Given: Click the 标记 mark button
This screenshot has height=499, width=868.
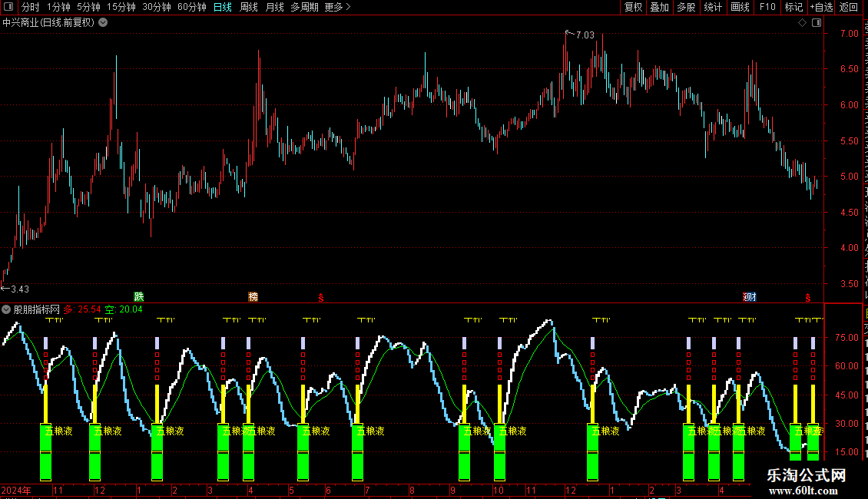Looking at the screenshot, I should pyautogui.click(x=793, y=7).
